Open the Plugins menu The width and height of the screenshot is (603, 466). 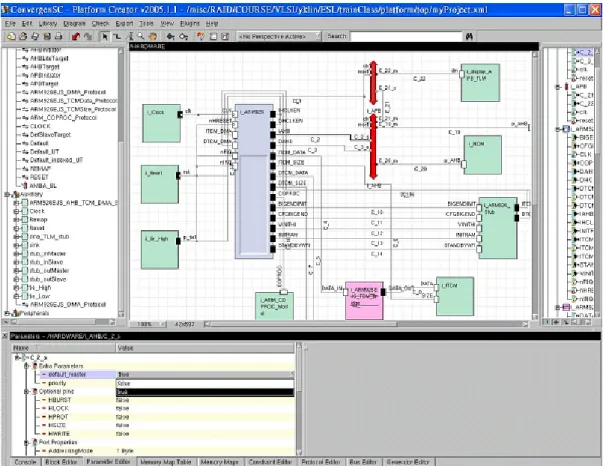(x=190, y=23)
